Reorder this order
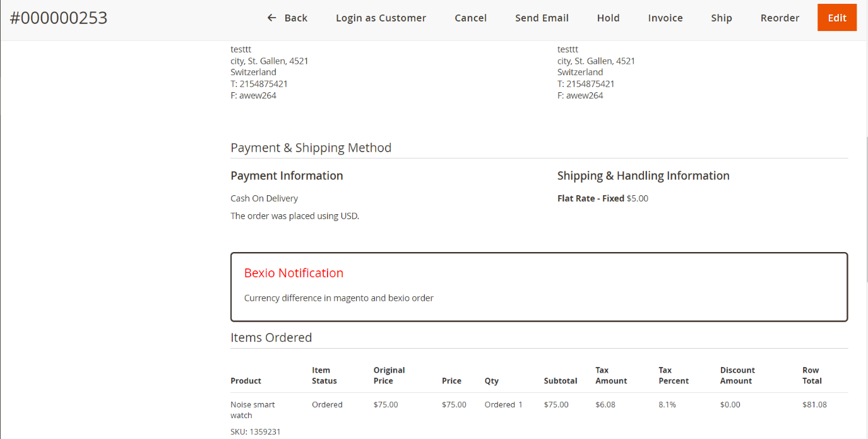The width and height of the screenshot is (868, 439). (780, 18)
